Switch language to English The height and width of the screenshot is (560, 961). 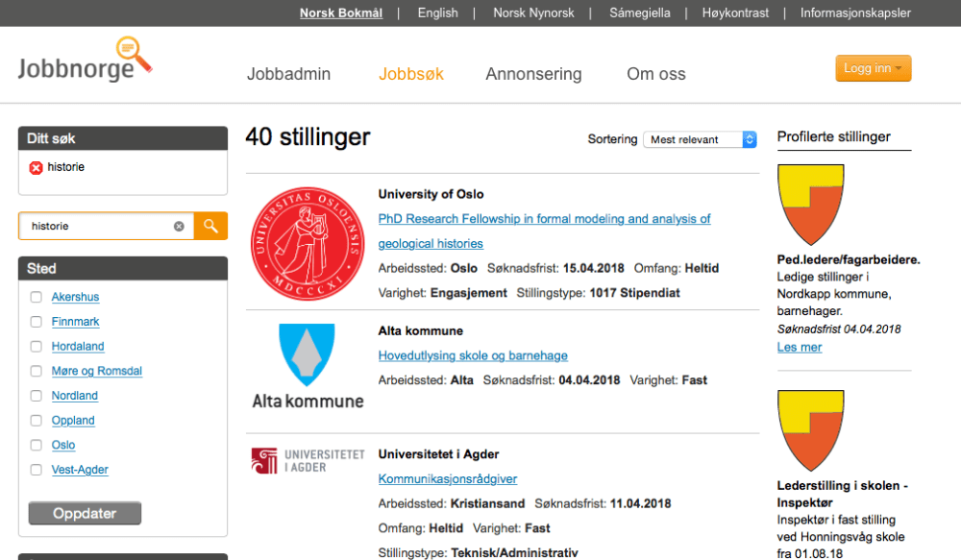click(437, 13)
